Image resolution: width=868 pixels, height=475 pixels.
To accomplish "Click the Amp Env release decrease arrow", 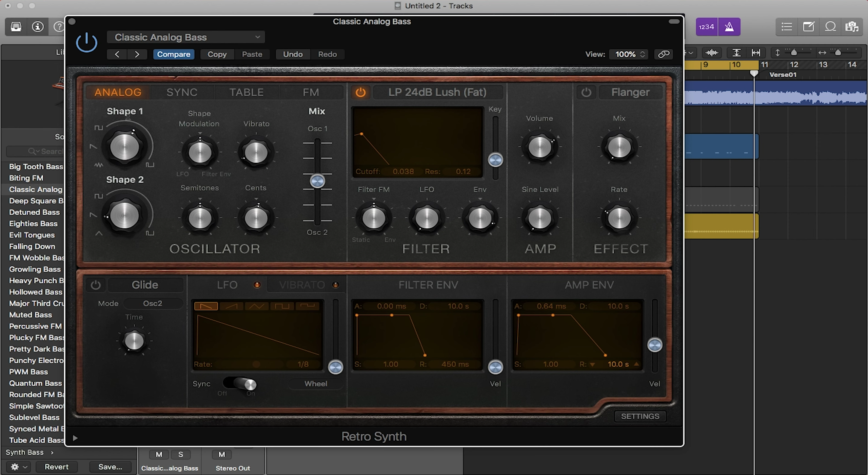I will (592, 365).
